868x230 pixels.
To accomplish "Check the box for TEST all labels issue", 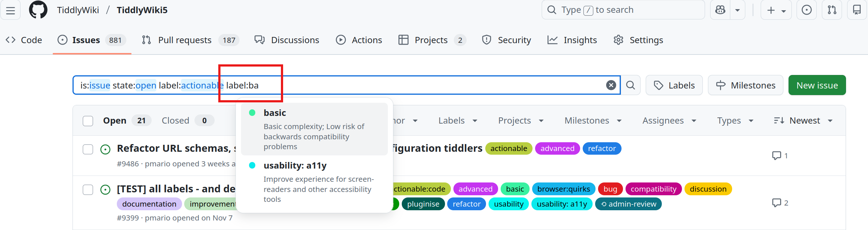I will pos(88,189).
